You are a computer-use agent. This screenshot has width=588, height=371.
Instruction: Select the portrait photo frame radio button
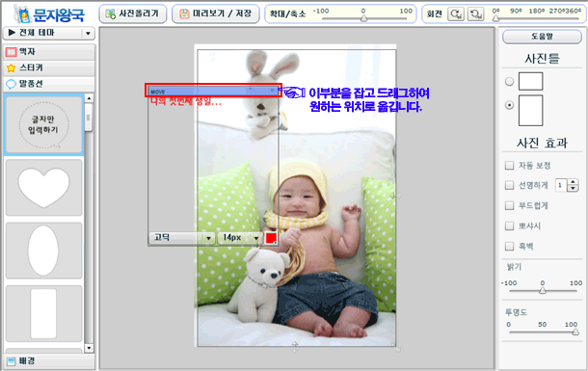click(x=509, y=105)
